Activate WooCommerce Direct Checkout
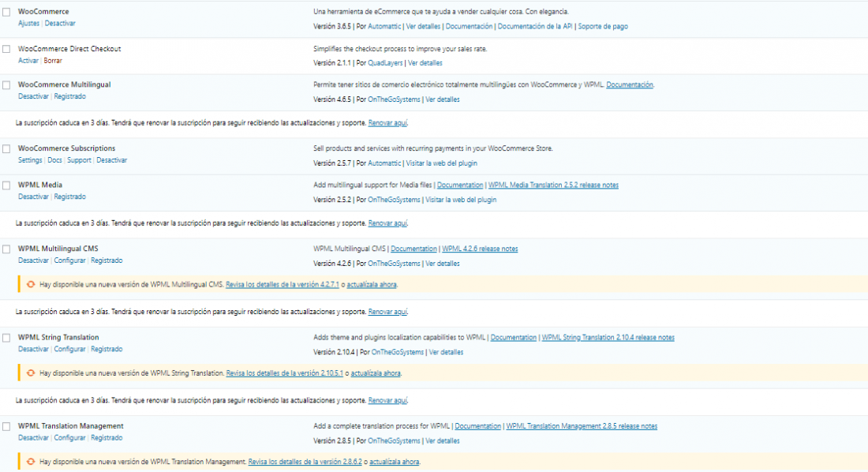 (28, 61)
